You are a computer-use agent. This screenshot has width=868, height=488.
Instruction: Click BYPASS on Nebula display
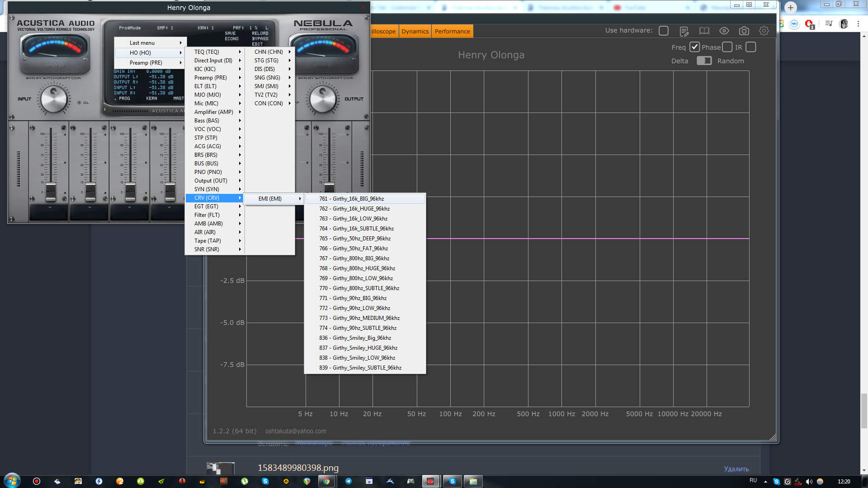click(x=260, y=39)
